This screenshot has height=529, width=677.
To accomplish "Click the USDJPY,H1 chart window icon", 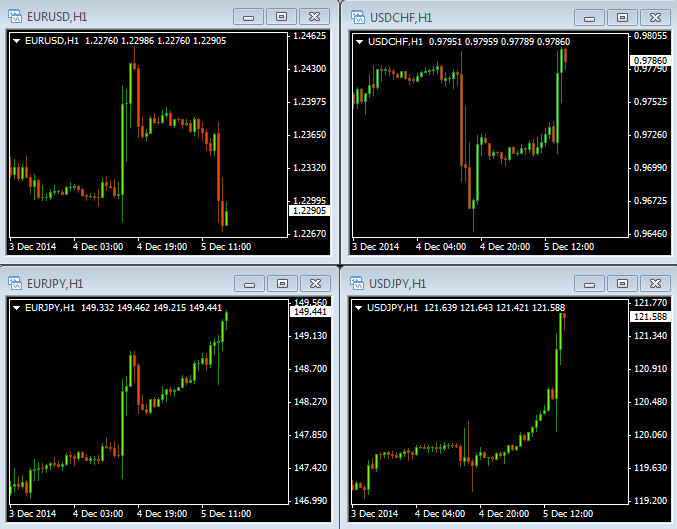I will (357, 283).
